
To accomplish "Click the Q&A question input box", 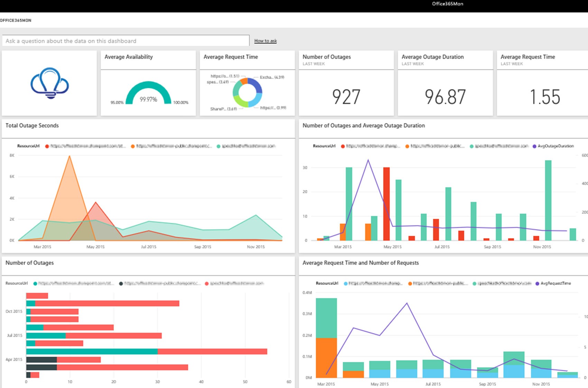I will [125, 40].
